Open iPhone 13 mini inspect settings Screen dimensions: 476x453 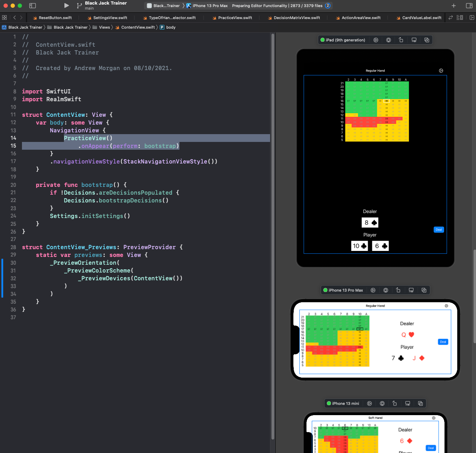(408, 403)
